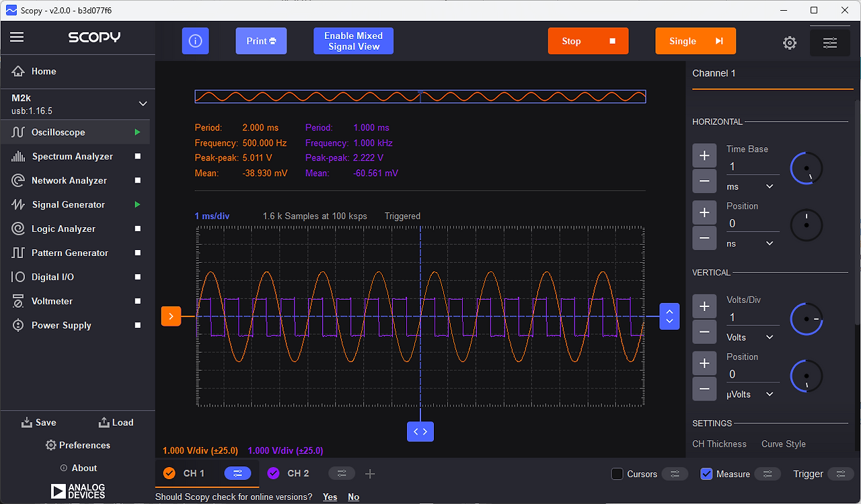Increase Volts/Div with plus button
This screenshot has width=861, height=504.
[704, 306]
